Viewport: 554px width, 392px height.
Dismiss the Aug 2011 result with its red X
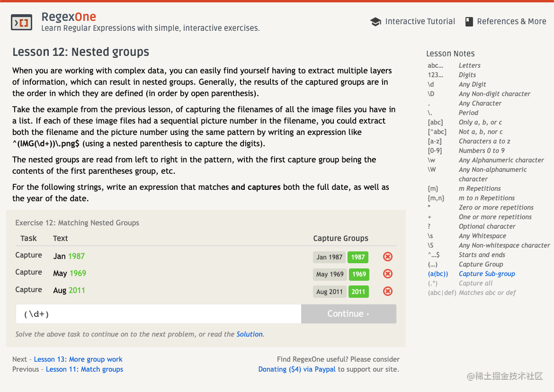[x=387, y=291]
